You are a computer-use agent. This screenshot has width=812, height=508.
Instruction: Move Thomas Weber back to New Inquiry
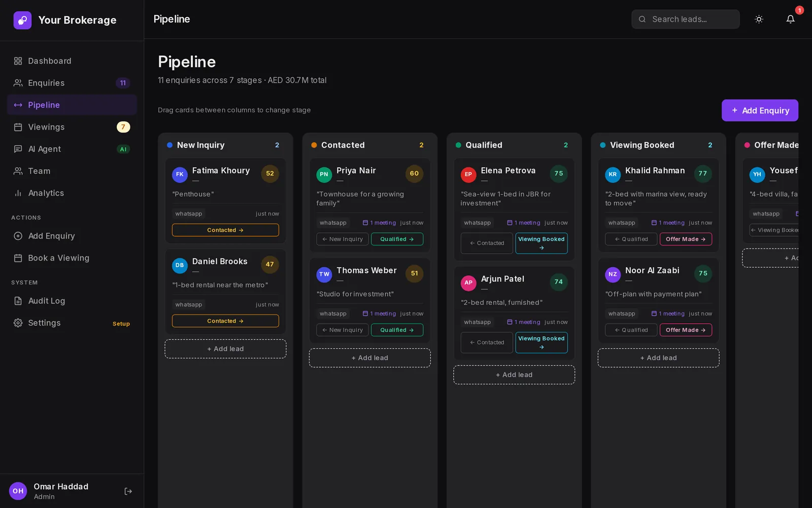[x=343, y=330]
